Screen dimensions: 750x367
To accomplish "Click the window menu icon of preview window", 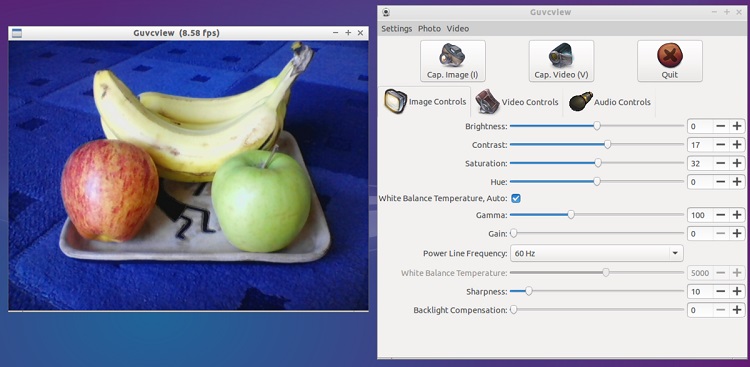I will (x=16, y=33).
